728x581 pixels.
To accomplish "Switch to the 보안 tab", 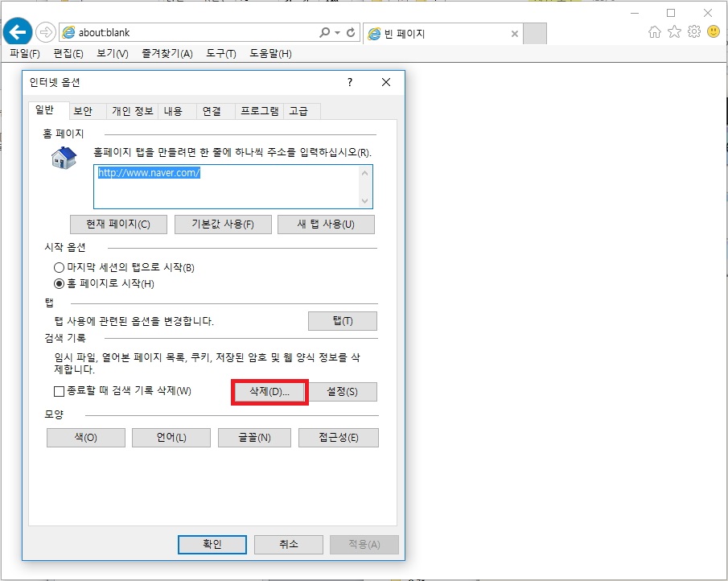I will click(83, 111).
